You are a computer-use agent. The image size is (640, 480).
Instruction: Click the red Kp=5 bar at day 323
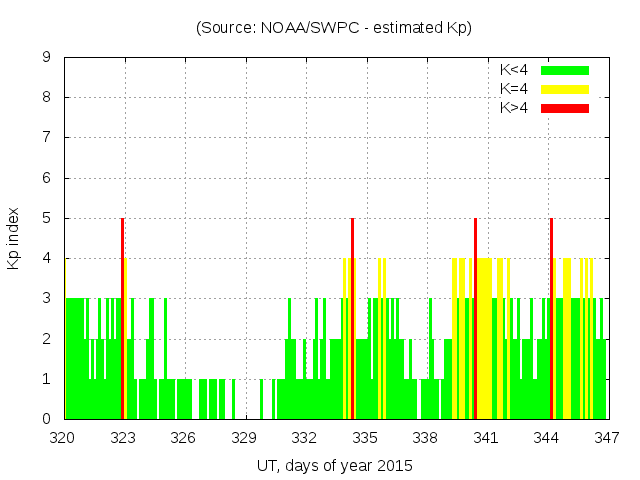122,318
